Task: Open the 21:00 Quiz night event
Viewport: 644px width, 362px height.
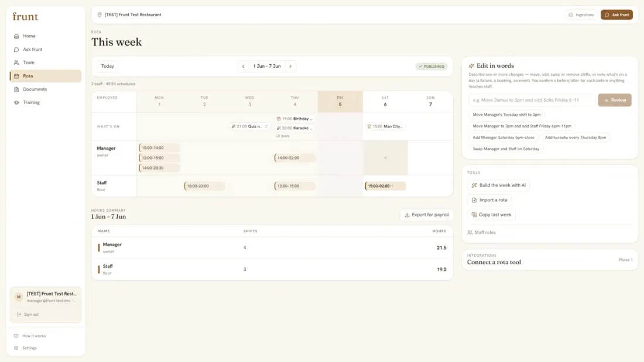Action: [x=250, y=126]
